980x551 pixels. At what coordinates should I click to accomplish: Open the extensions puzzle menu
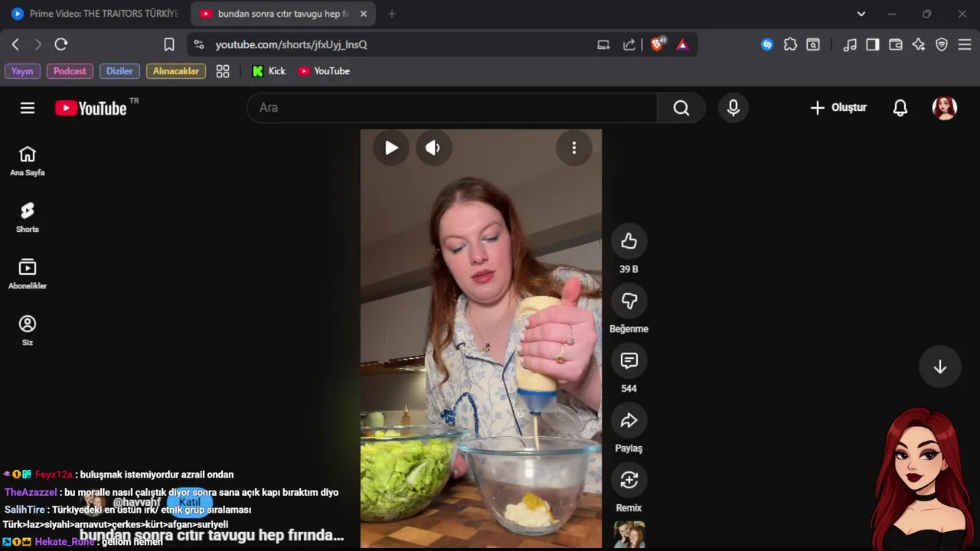[790, 44]
